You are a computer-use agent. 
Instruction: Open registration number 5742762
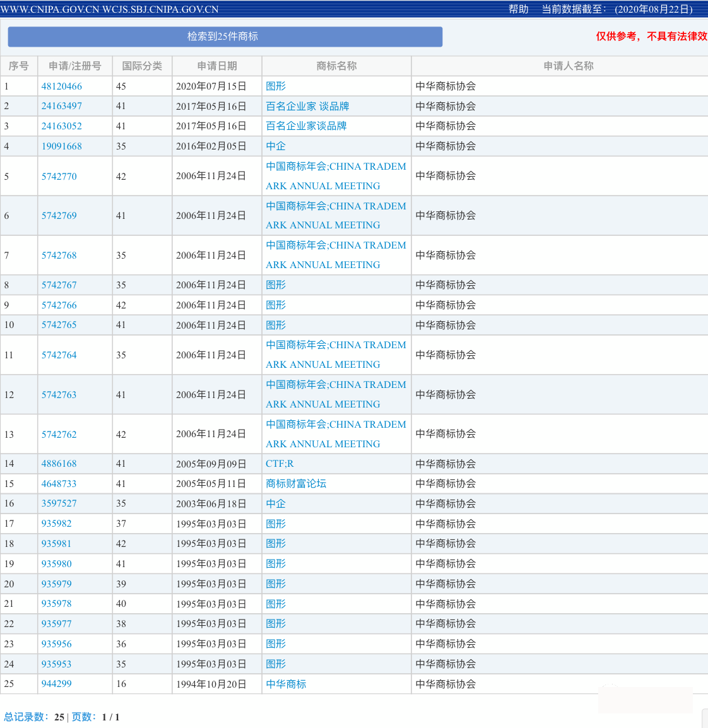tap(59, 435)
